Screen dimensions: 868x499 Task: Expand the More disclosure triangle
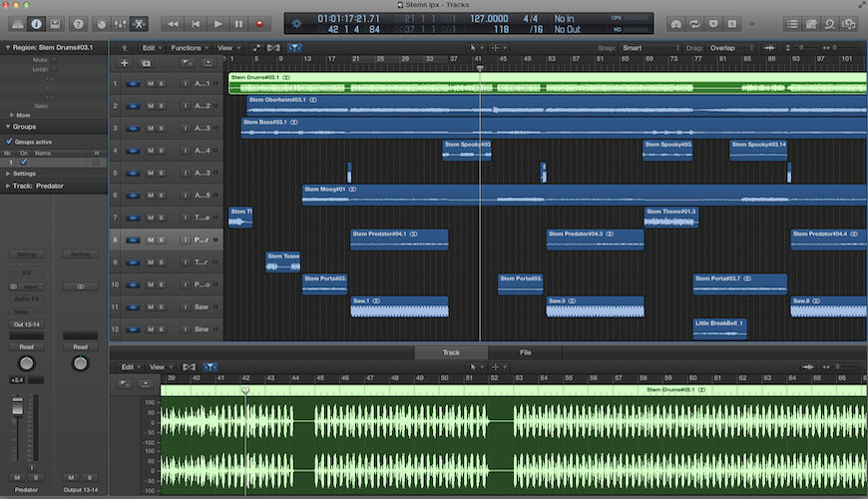pyautogui.click(x=12, y=115)
